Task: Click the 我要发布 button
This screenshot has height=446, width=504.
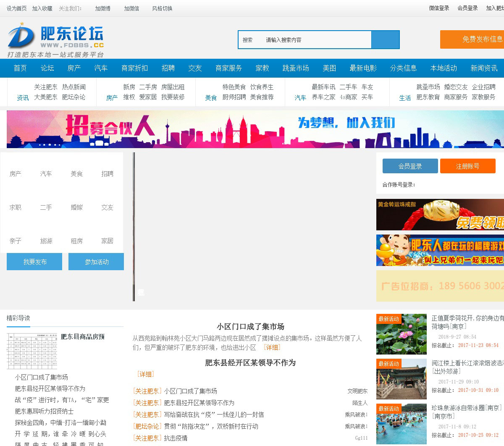Action: tap(34, 262)
